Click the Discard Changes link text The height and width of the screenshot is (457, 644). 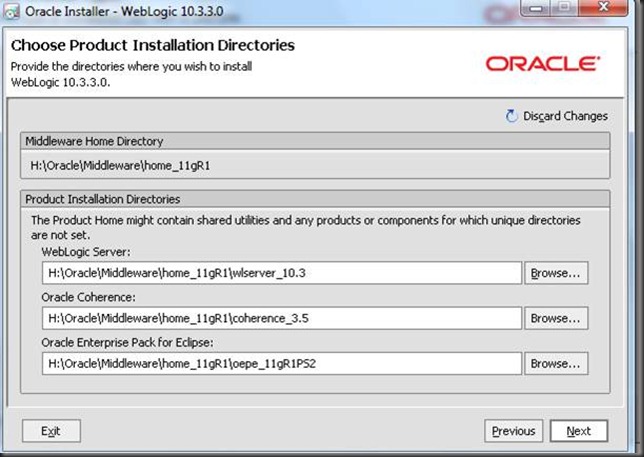click(x=565, y=116)
